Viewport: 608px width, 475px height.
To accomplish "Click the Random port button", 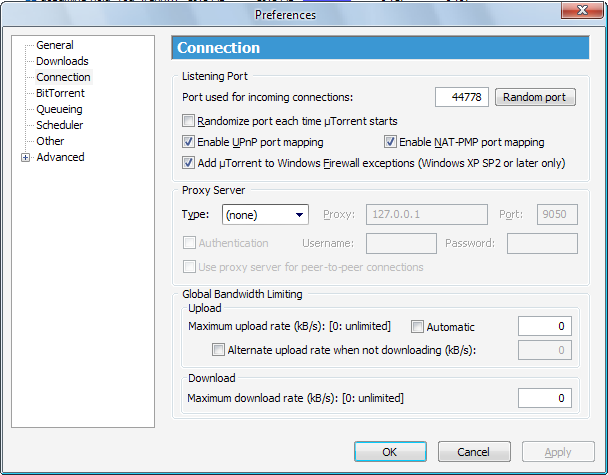I will (535, 97).
